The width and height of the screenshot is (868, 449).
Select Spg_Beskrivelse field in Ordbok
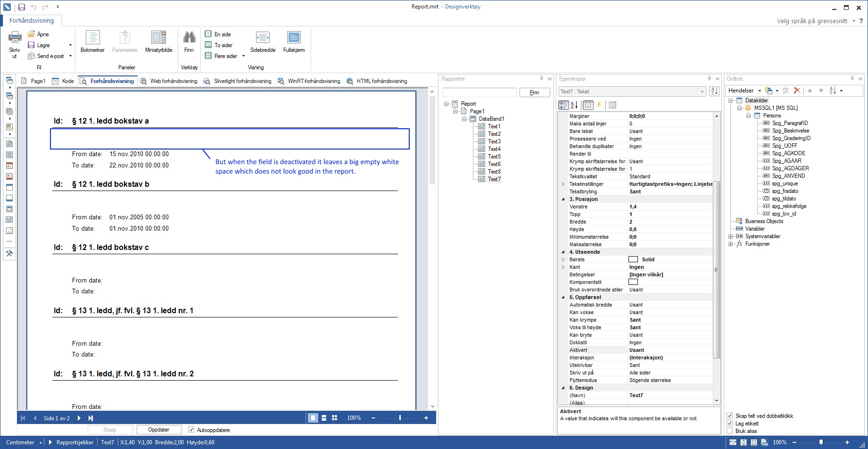click(791, 131)
